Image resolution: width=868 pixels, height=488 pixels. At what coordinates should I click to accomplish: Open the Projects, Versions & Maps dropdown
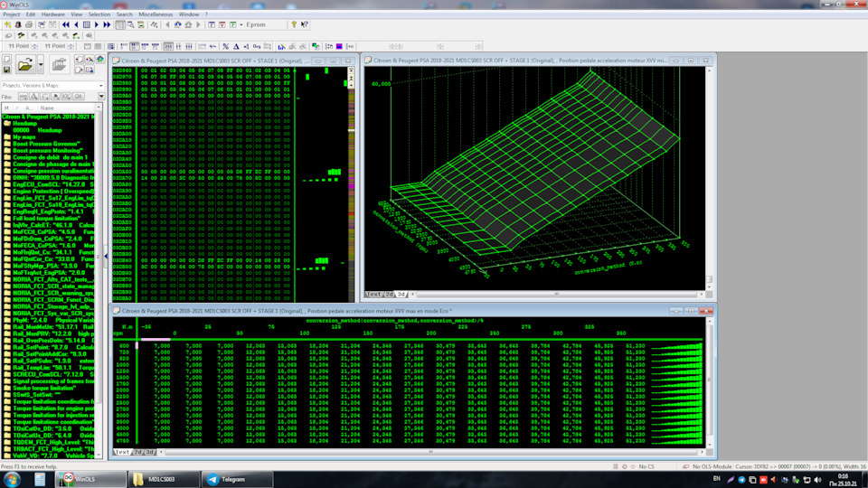99,86
